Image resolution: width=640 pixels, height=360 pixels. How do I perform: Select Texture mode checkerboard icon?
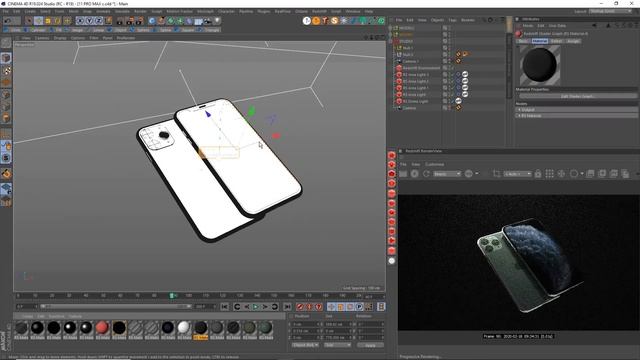click(x=6, y=71)
